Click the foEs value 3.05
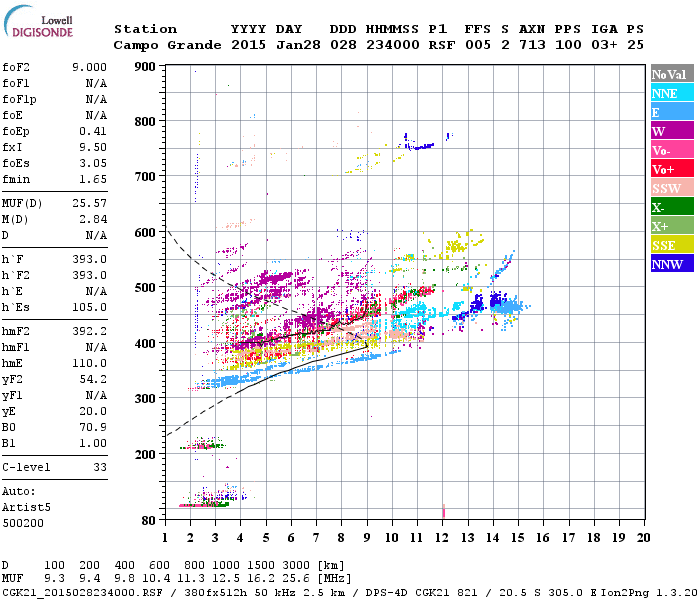 [93, 163]
